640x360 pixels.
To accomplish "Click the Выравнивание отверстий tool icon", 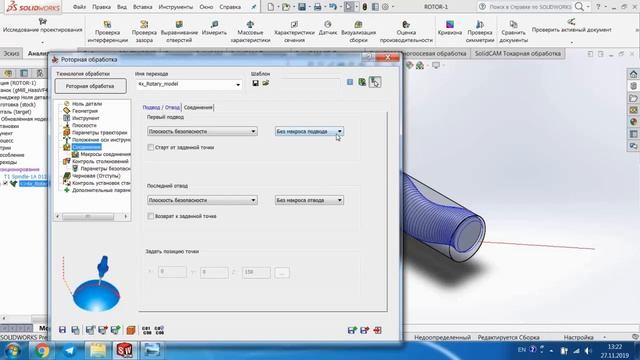I will coord(179,24).
